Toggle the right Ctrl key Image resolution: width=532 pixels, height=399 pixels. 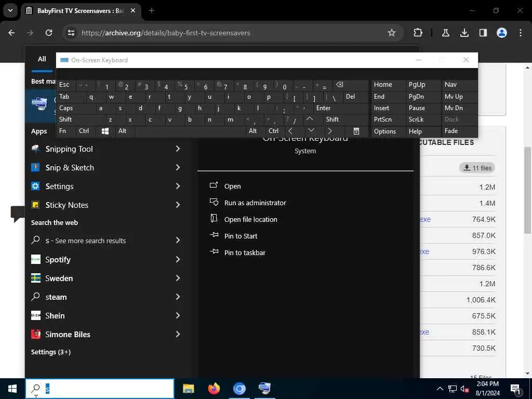point(274,131)
